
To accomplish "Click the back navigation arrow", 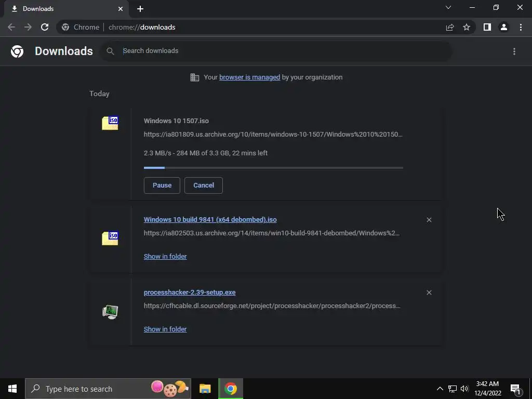I will 11,27.
